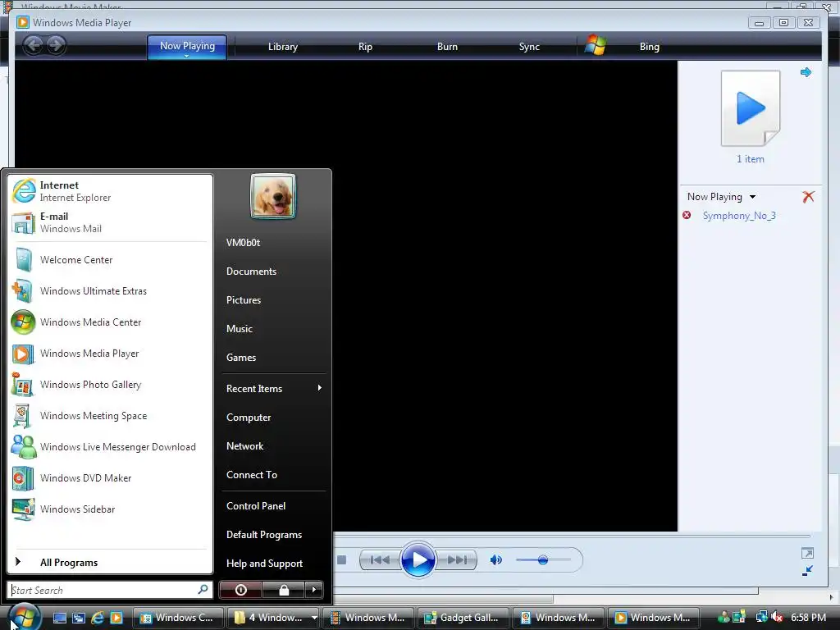Click the Next track button

tap(456, 559)
